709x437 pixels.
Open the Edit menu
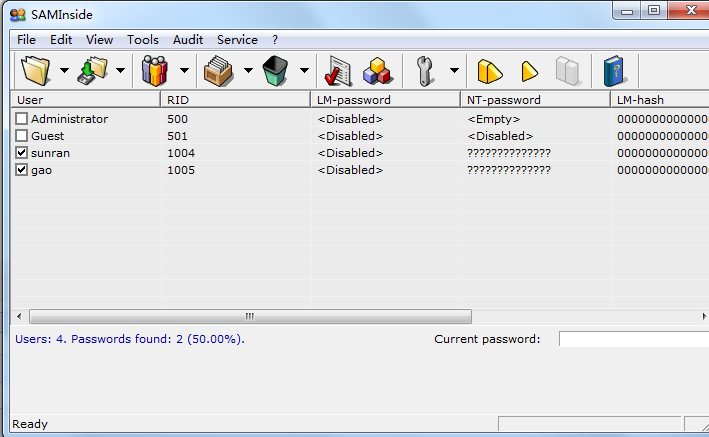click(x=61, y=40)
